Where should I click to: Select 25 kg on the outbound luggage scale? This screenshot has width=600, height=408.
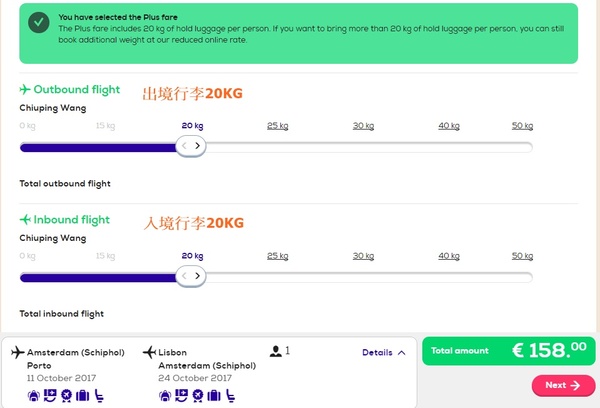(x=277, y=126)
